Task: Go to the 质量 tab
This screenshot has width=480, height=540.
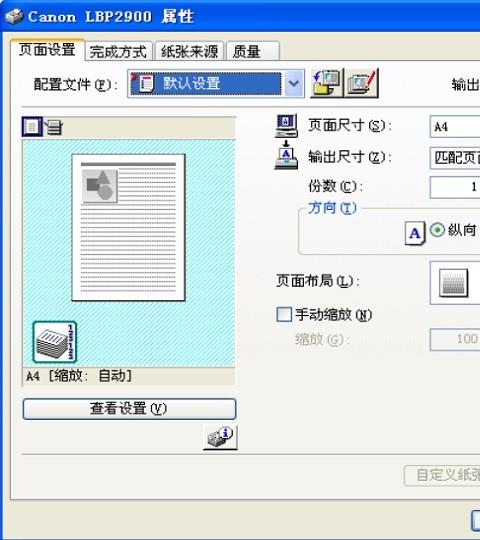Action: [252, 52]
